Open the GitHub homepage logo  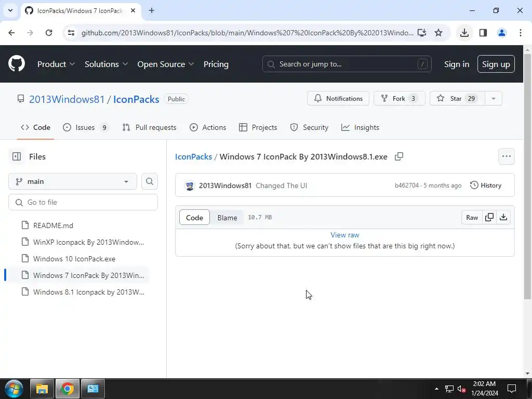[17, 64]
